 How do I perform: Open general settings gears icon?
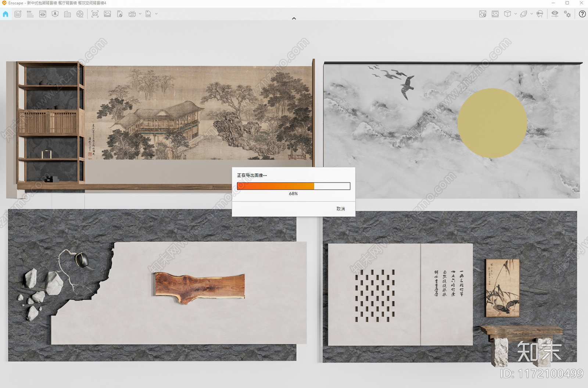[567, 14]
